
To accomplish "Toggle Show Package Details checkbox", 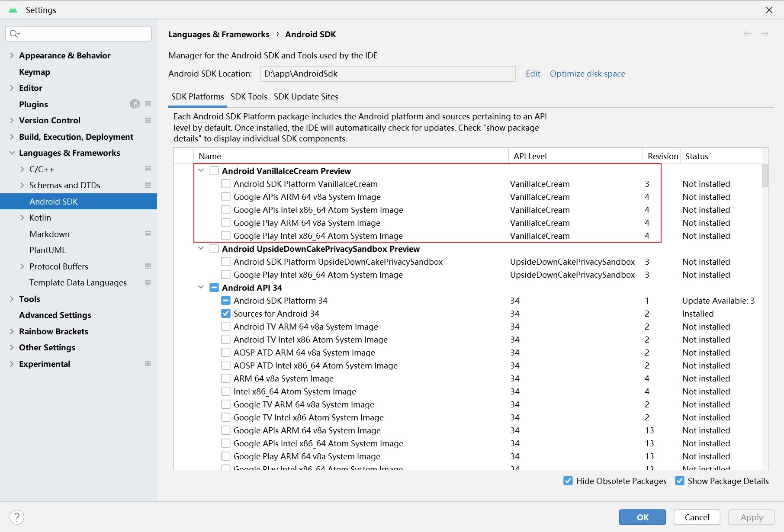I will 680,481.
